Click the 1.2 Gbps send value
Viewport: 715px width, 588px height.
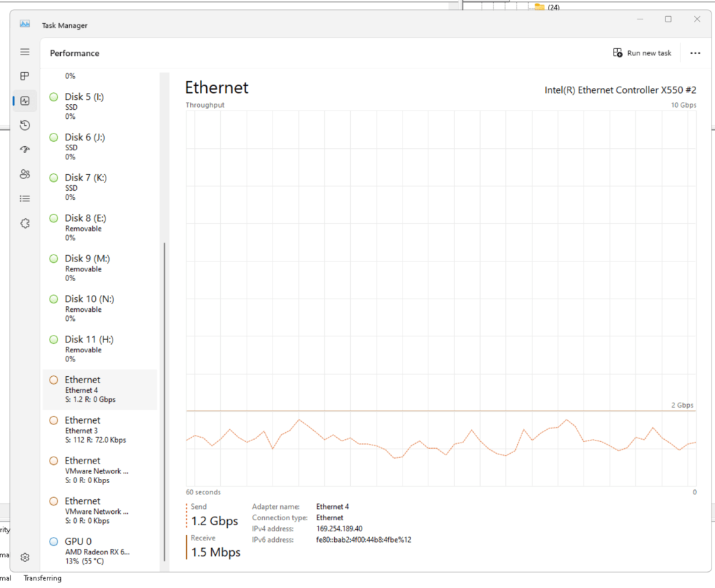(x=215, y=521)
